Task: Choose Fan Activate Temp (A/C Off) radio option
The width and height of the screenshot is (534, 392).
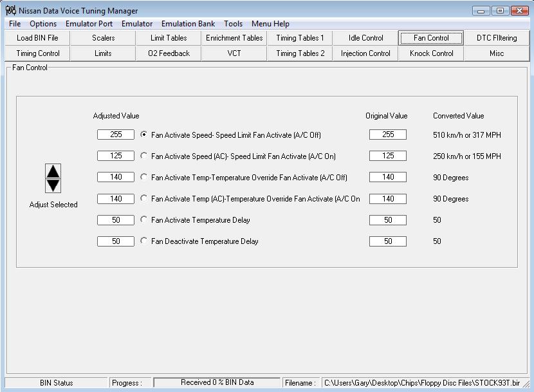Action: [143, 177]
